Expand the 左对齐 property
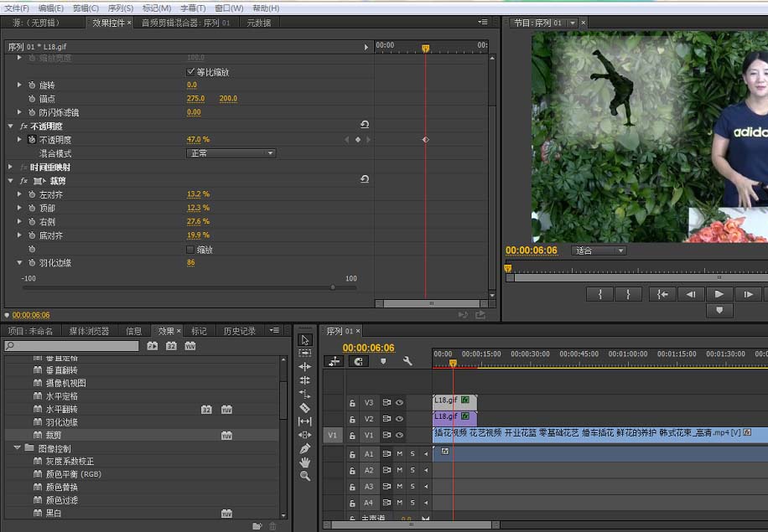 click(19, 194)
